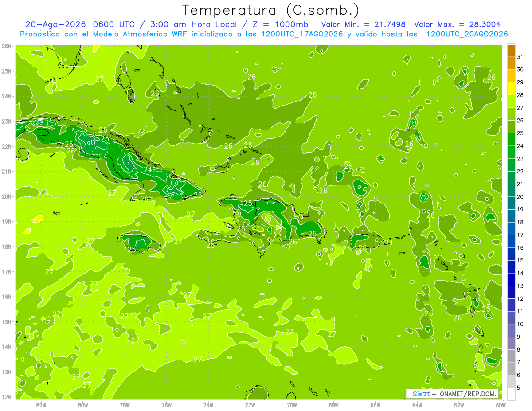Image resolution: width=532 pixels, height=411 pixels.
Task: Click the '76W' longitude axis label
Action: 167,405
